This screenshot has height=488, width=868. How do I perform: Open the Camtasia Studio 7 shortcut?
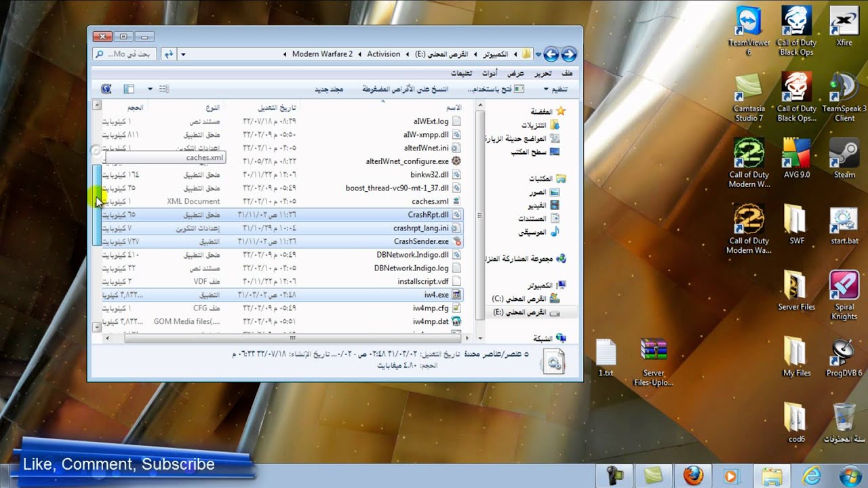[x=749, y=97]
